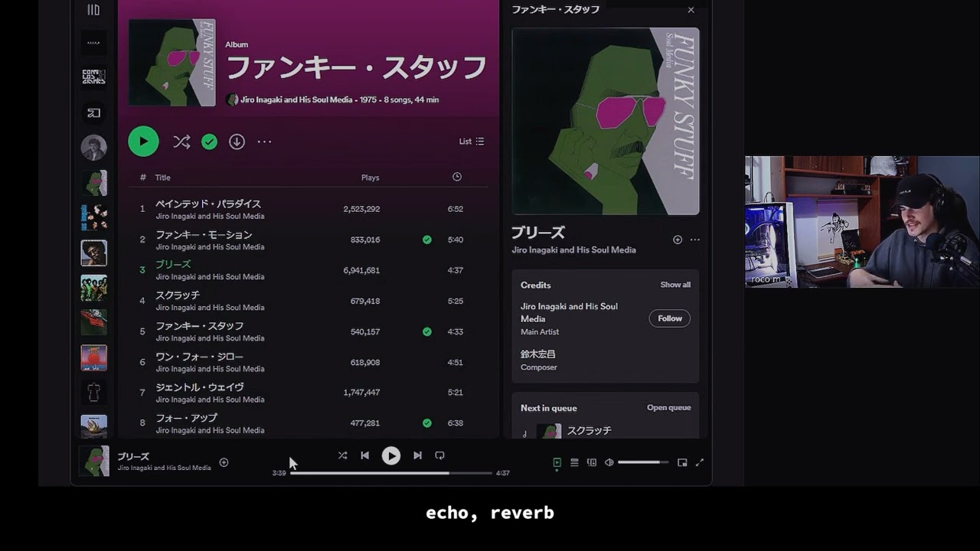Skip to previous track

coord(365,455)
